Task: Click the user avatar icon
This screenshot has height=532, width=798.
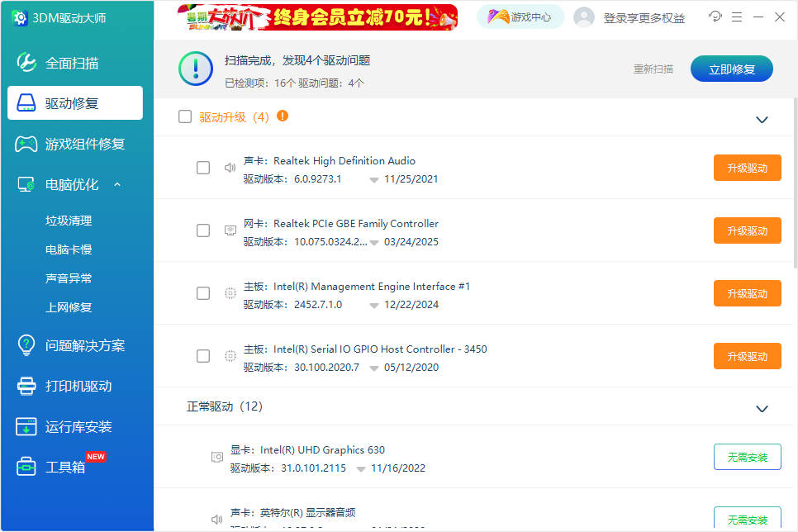Action: coord(584,17)
